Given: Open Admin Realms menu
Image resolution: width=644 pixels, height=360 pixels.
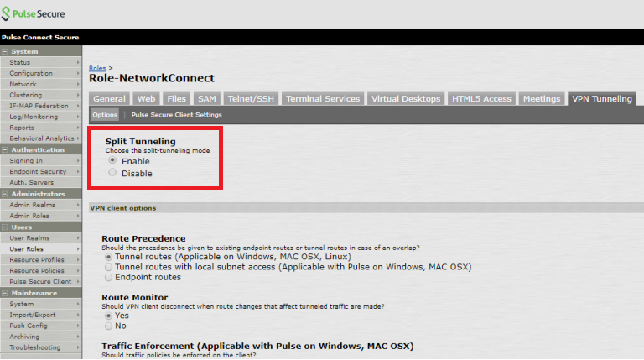Looking at the screenshot, I should [40, 205].
